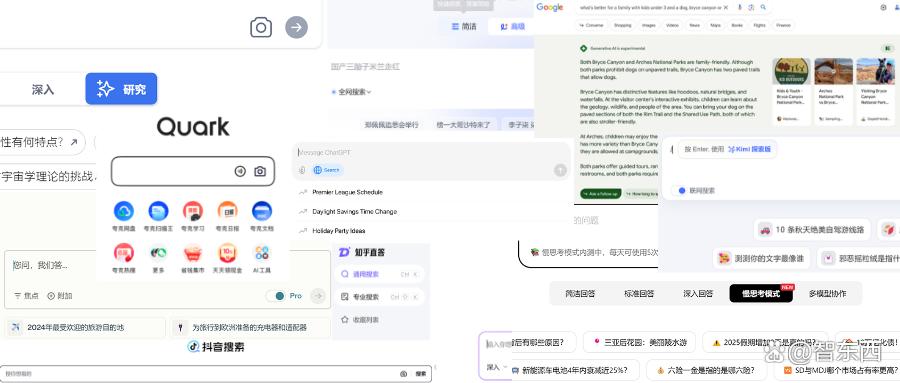Select 通用搜索 in Zhihu panel
Viewport: 900px width, 383px height.
click(x=379, y=274)
